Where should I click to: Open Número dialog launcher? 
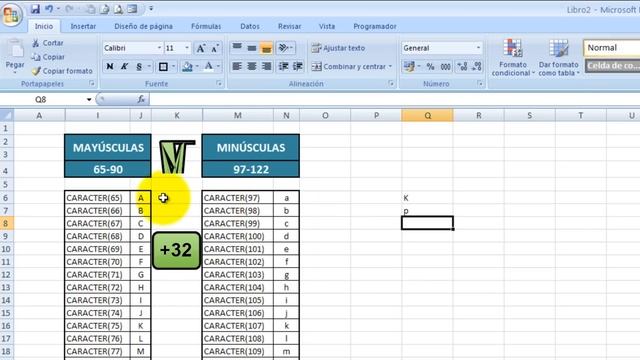[480, 84]
